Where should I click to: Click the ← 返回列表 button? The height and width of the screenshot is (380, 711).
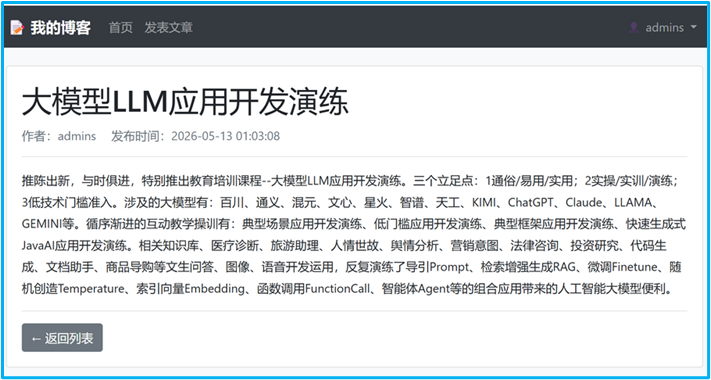tap(62, 337)
